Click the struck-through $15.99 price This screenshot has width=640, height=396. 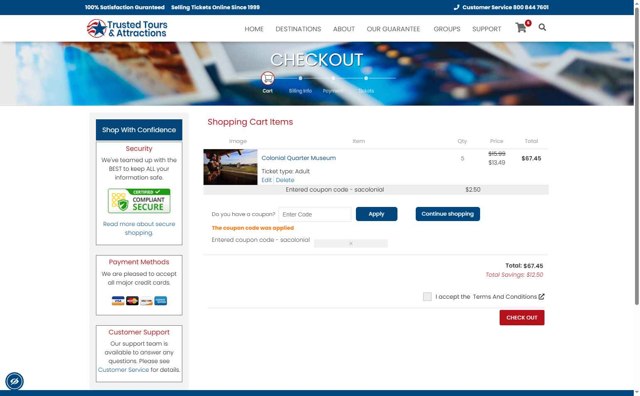click(x=497, y=154)
